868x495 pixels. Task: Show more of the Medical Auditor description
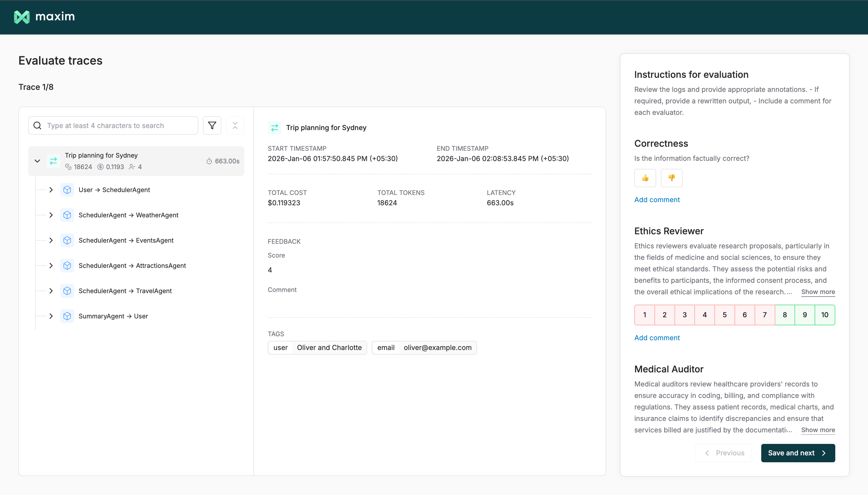coord(818,430)
